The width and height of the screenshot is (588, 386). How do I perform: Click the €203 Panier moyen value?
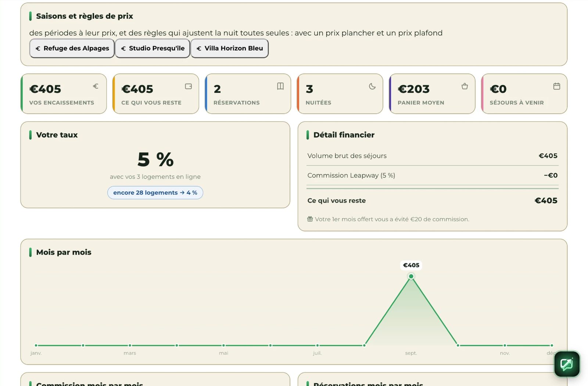click(413, 89)
